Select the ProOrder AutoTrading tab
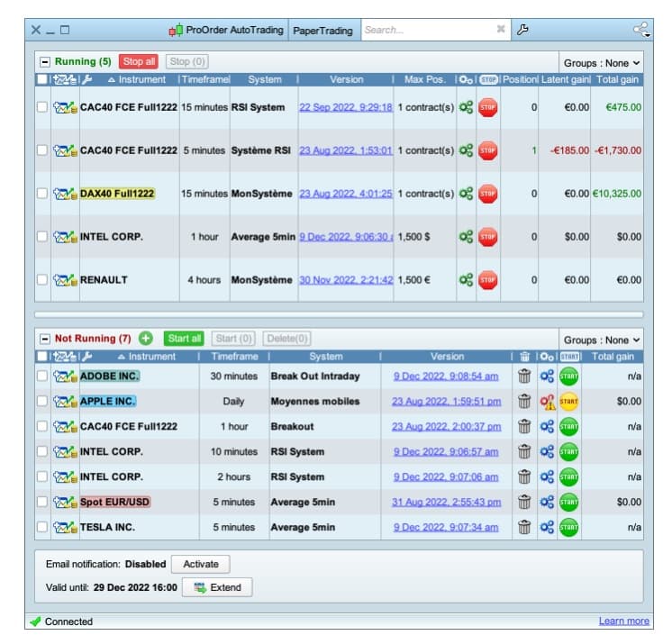672x644 pixels. coord(227,30)
